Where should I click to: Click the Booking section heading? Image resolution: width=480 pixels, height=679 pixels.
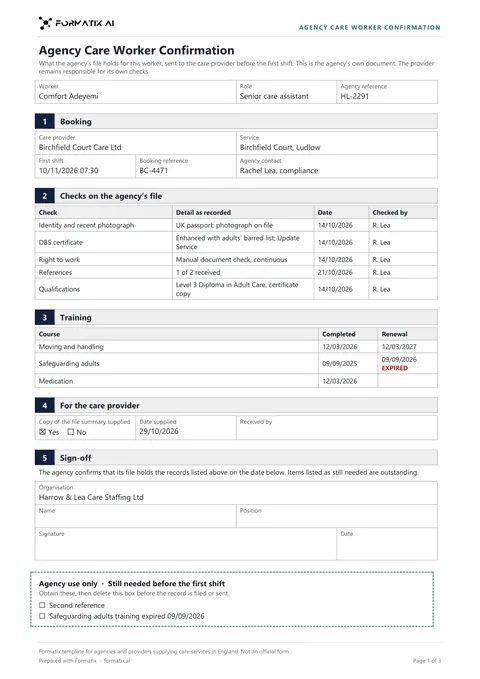[76, 122]
